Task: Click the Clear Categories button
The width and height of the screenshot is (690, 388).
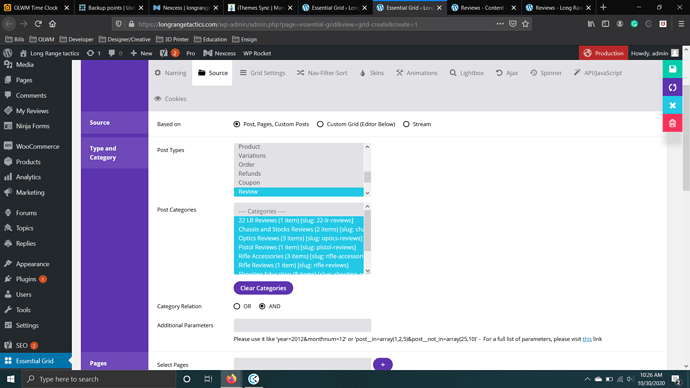Action: (263, 288)
